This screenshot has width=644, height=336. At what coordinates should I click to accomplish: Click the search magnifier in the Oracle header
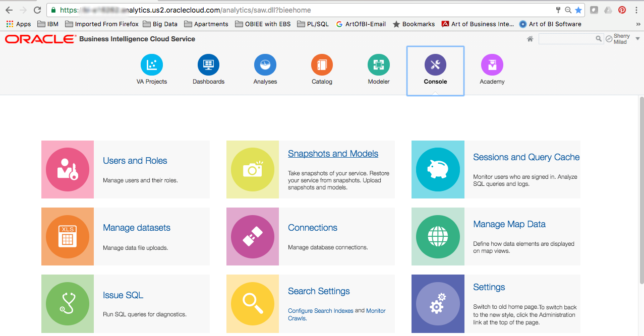599,39
